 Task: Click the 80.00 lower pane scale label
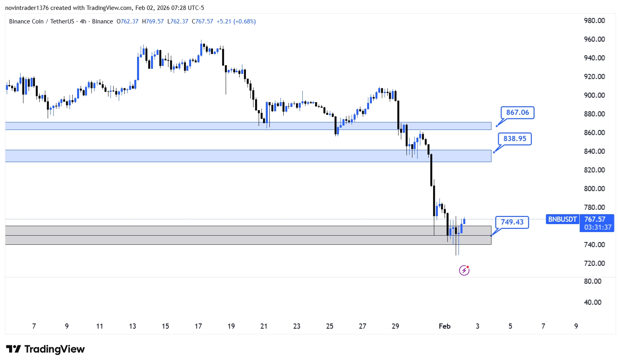pyautogui.click(x=592, y=281)
